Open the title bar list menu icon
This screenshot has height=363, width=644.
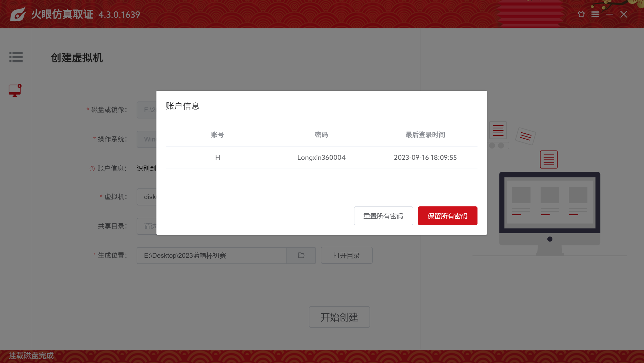point(595,14)
